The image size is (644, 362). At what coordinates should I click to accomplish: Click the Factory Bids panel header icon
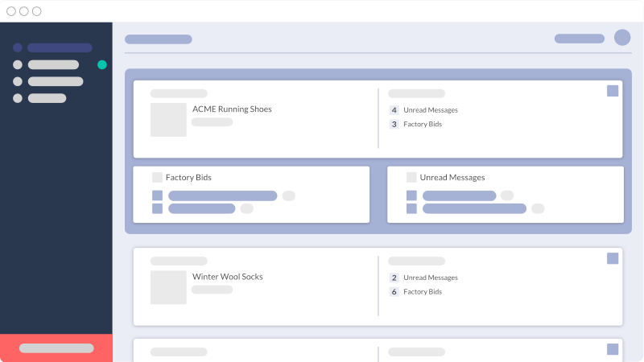[x=157, y=177]
